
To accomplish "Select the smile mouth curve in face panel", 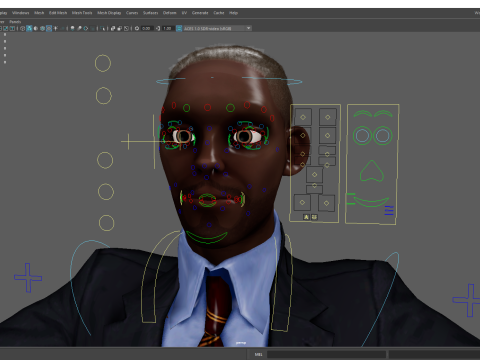I will point(371,201).
